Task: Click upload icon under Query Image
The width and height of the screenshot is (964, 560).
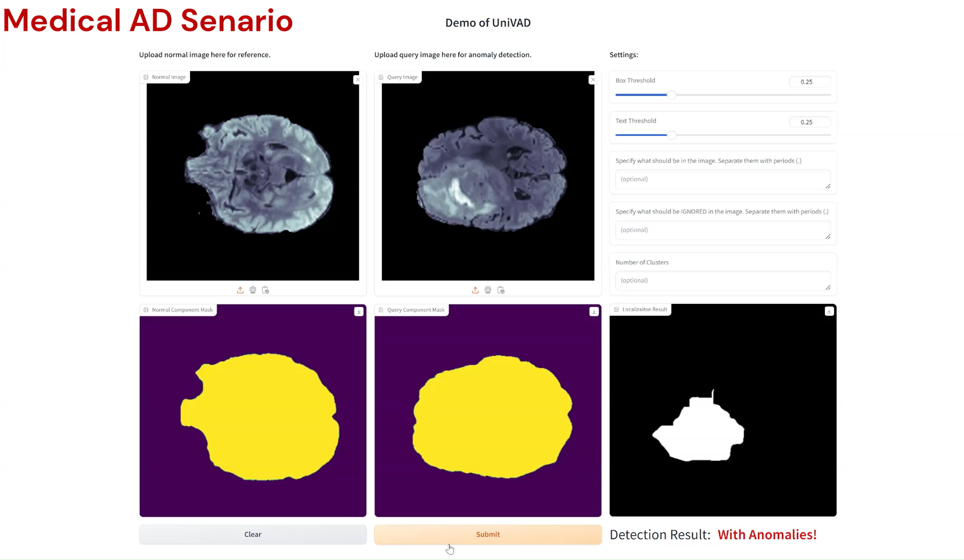Action: point(475,290)
